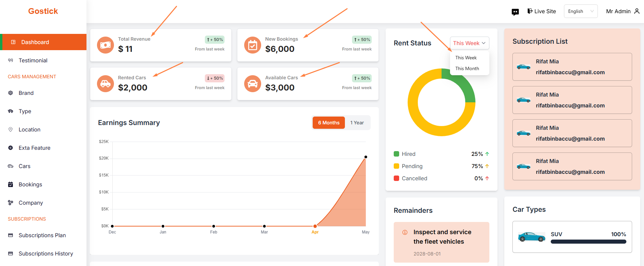This screenshot has width=644, height=266.
Task: Open the Dashboard sidebar item
Action: tap(35, 42)
